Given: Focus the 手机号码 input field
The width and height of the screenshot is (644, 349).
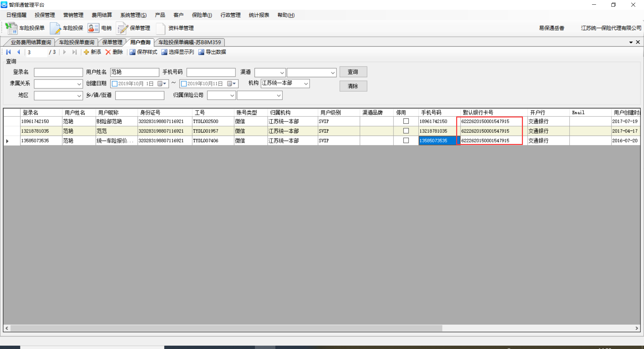Looking at the screenshot, I should click(211, 72).
